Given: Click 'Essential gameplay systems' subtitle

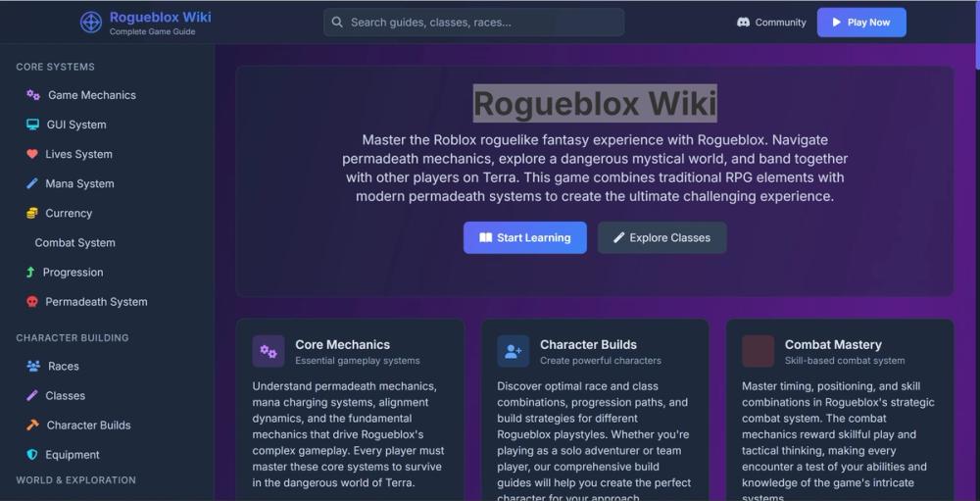Looking at the screenshot, I should click(358, 361).
